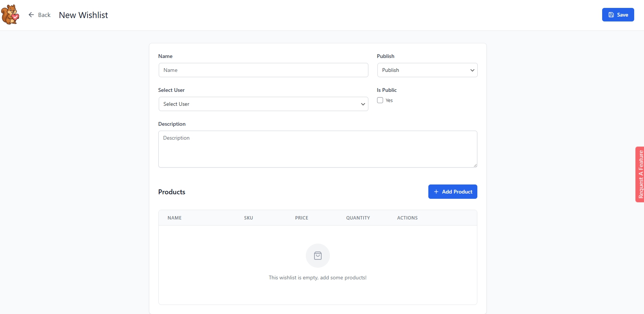Go back using the Back link

[x=44, y=15]
